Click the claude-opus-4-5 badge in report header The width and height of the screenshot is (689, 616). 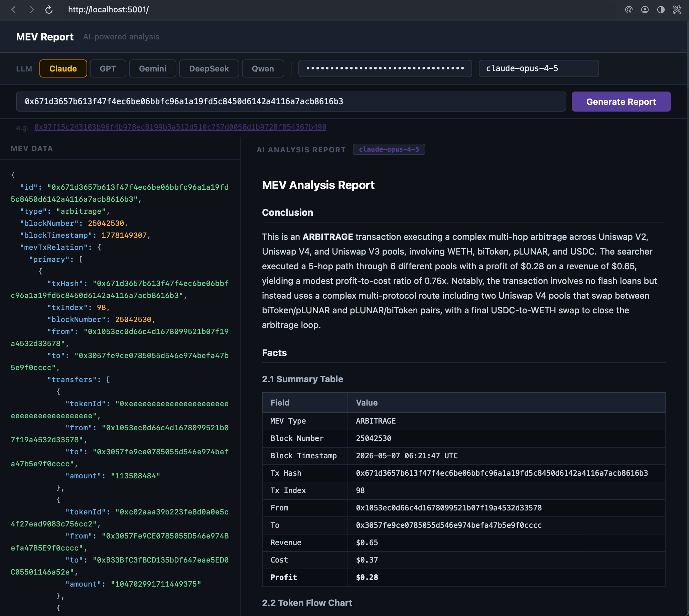[x=389, y=149]
